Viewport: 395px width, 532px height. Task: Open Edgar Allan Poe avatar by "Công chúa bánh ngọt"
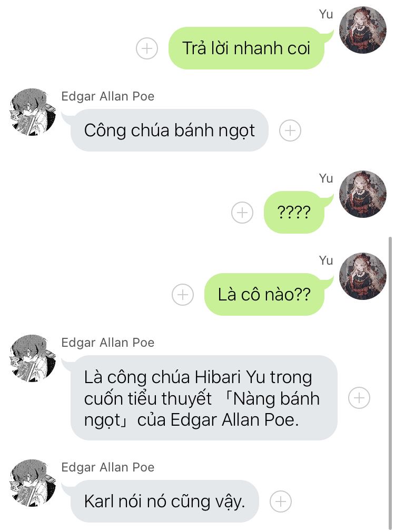tap(33, 112)
